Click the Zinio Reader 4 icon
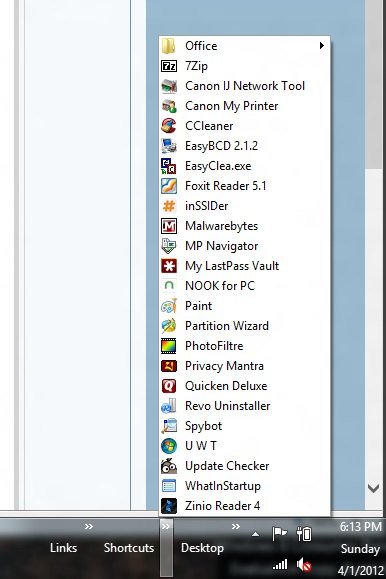This screenshot has height=579, width=386. [169, 506]
